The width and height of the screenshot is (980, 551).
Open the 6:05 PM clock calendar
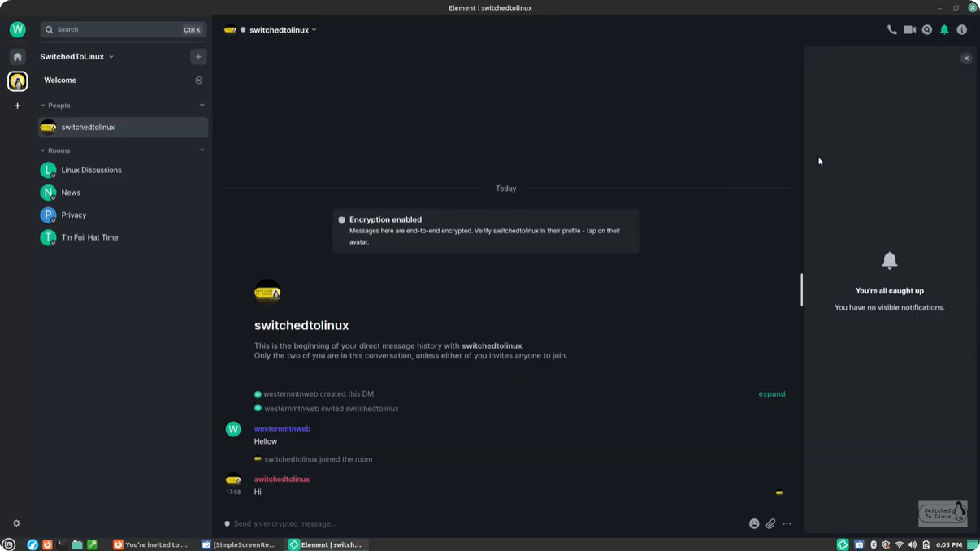click(949, 544)
